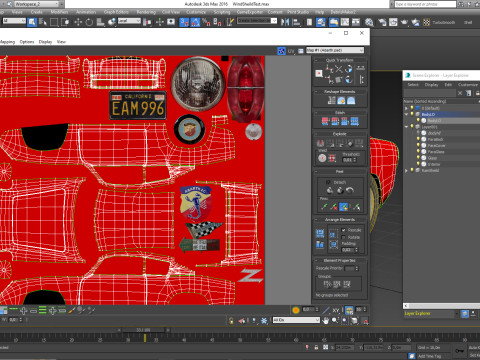Click the Turbosmooth button
Image resolution: width=480 pixels, height=360 pixels.
[444, 22]
